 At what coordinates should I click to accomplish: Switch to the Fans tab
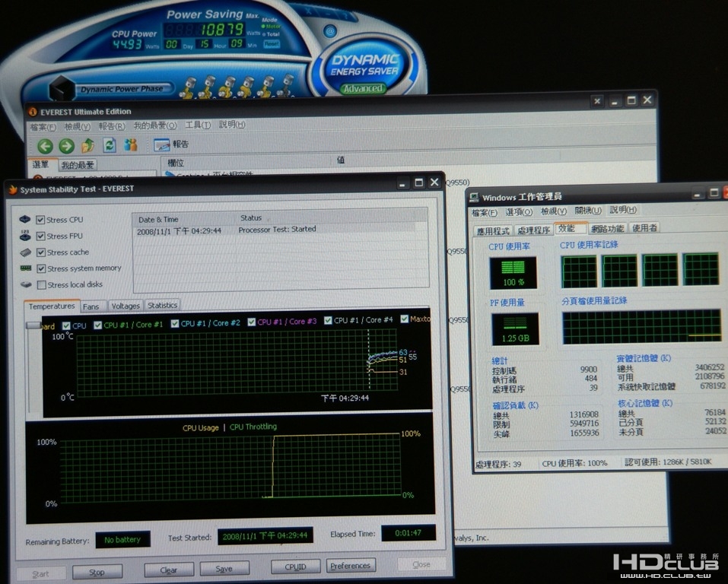tap(91, 306)
